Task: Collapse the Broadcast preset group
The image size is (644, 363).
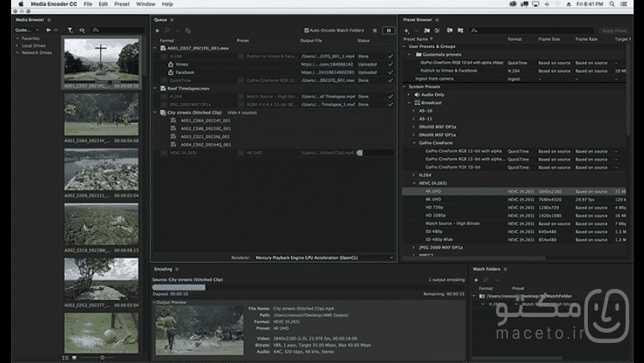Action: (x=409, y=103)
